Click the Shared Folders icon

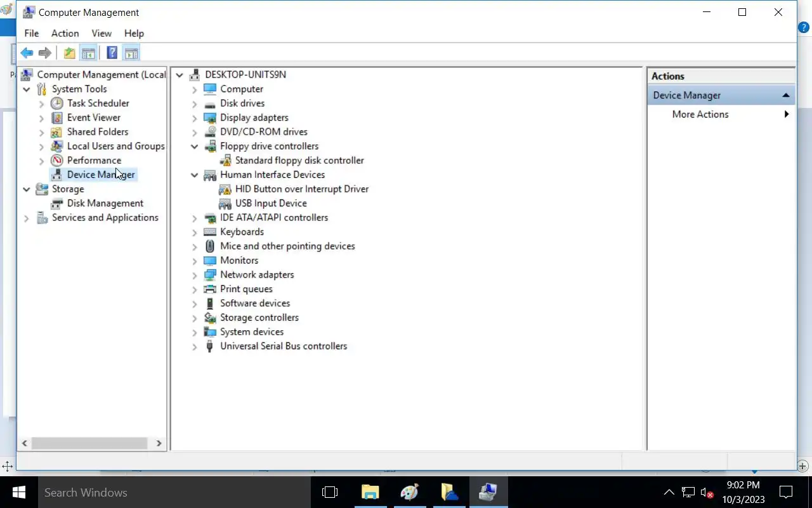pyautogui.click(x=57, y=131)
